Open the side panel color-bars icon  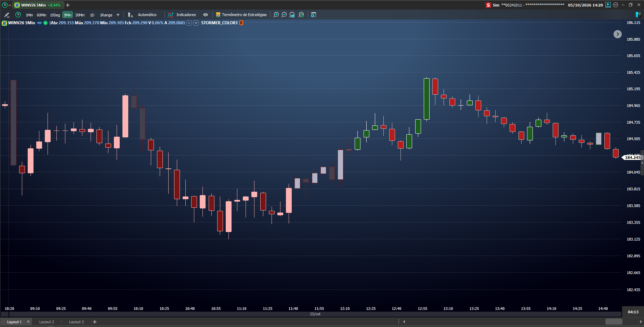coord(638,15)
